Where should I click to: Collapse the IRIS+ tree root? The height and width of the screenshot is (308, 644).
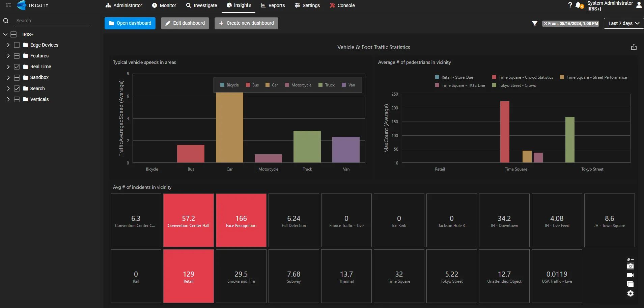5,34
